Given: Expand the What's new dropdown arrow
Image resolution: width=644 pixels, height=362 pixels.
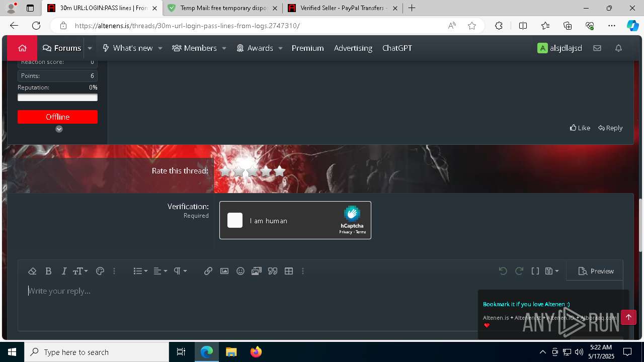Looking at the screenshot, I should pos(160,48).
